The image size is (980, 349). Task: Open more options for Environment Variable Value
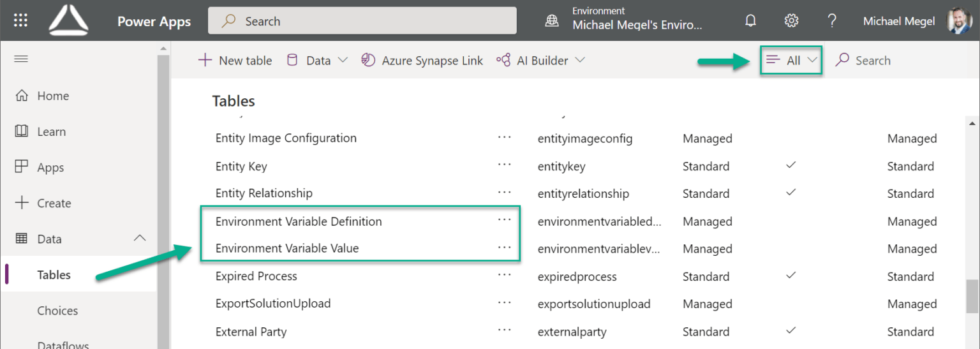pos(505,248)
